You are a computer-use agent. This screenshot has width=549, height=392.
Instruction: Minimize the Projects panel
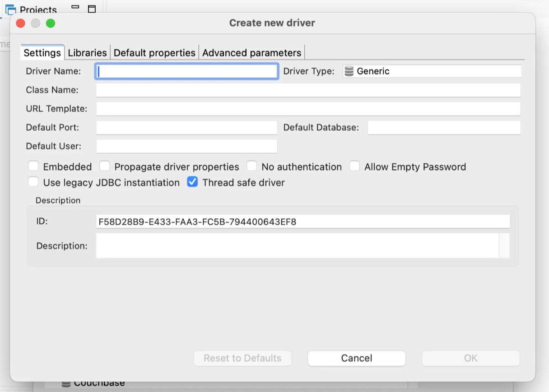click(75, 8)
